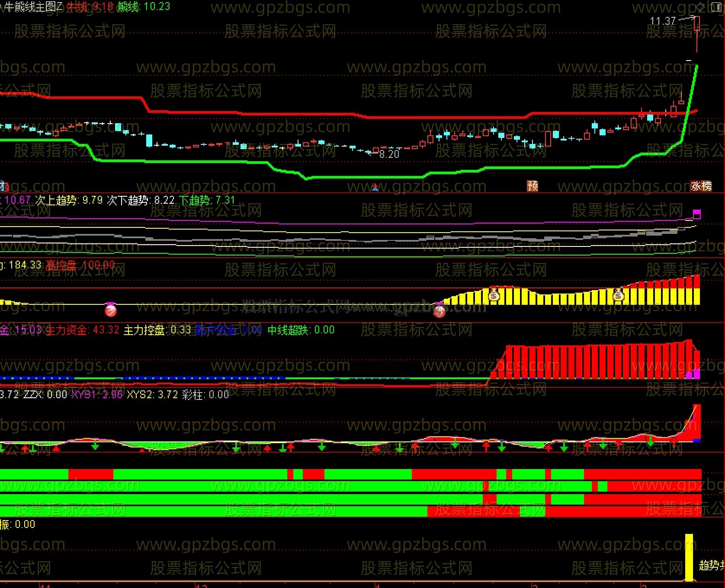Click the 中线超跌 0.00 label
Screen dimensions: 725x588
pyautogui.click(x=301, y=330)
